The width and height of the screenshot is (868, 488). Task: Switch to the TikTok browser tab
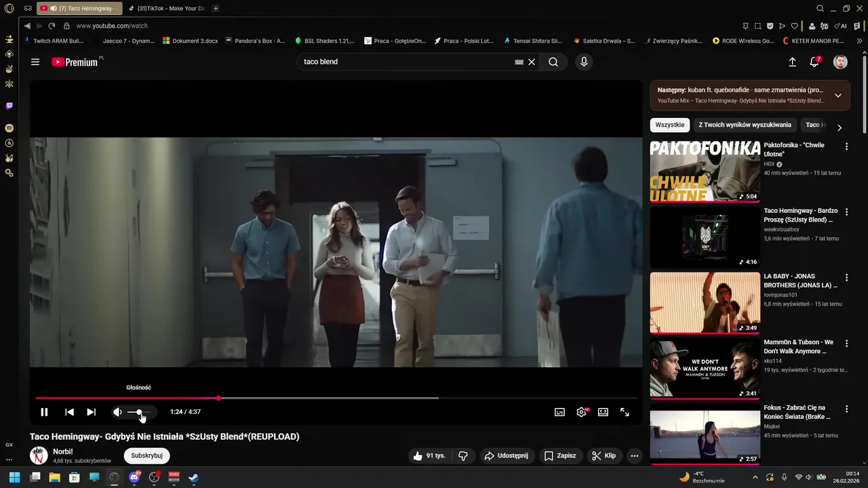coord(166,8)
